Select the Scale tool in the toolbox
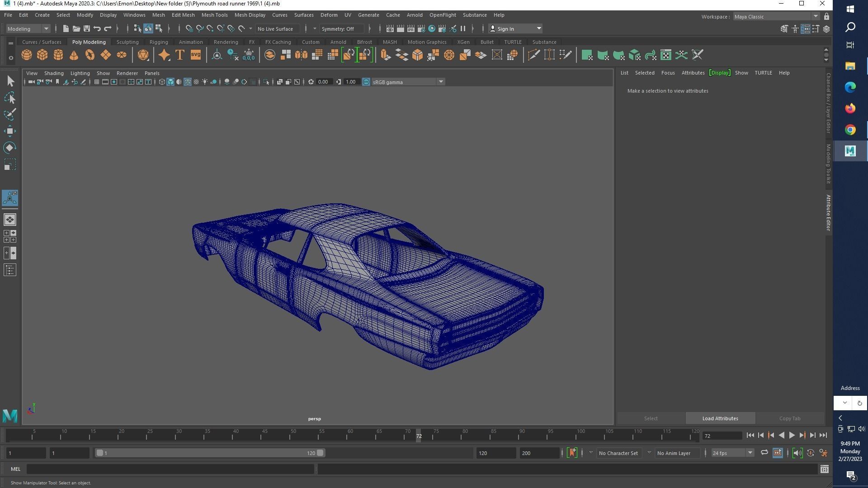The width and height of the screenshot is (868, 488). 10,164
